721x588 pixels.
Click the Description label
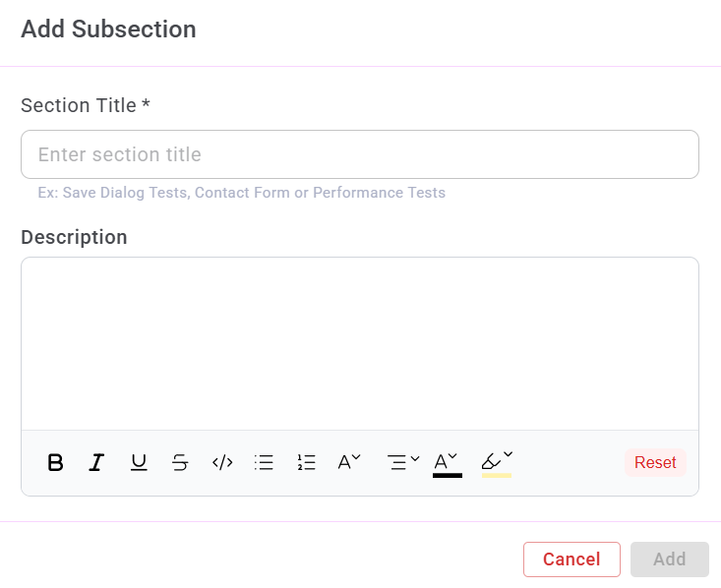[x=74, y=237]
